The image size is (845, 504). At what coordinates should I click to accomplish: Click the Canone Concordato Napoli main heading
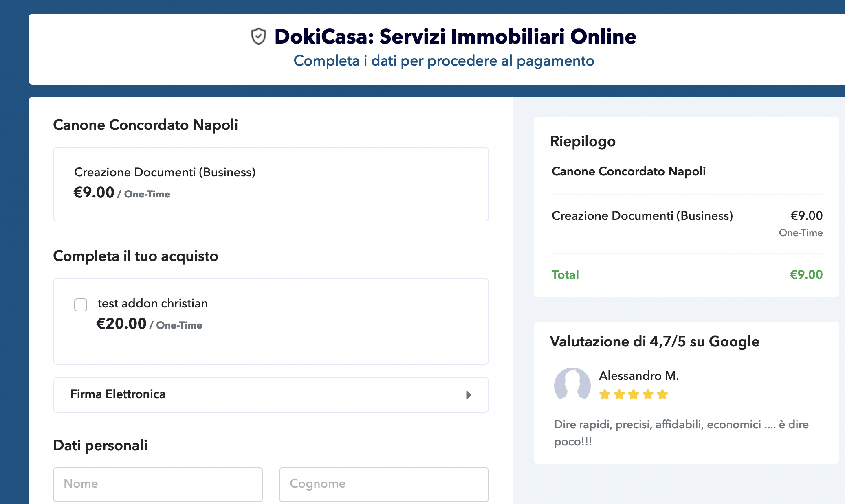(x=145, y=125)
